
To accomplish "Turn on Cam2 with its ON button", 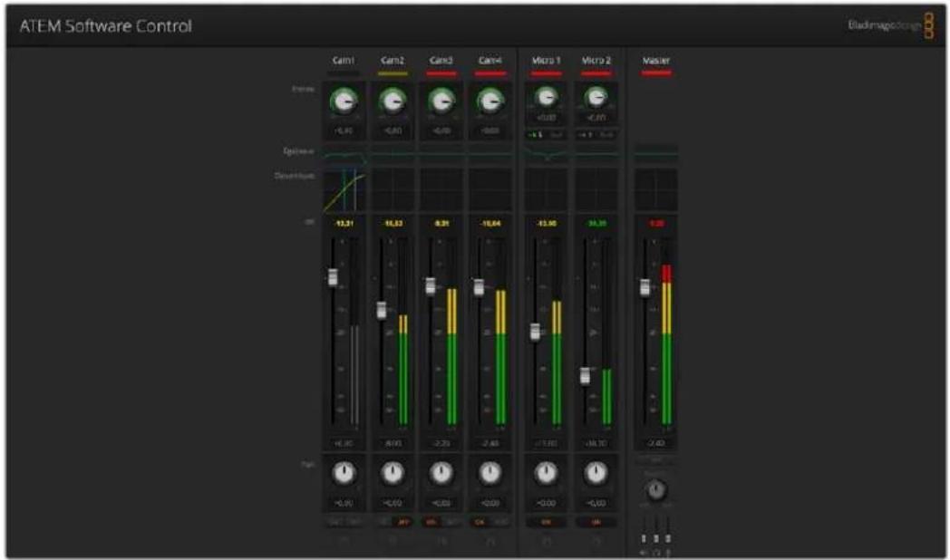I will 383,522.
